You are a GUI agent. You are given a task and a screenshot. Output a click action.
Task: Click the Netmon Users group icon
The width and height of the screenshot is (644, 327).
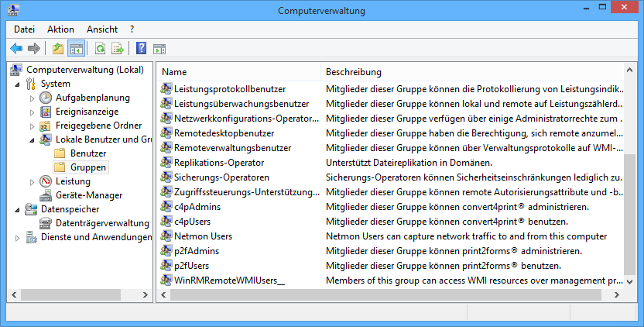(166, 236)
